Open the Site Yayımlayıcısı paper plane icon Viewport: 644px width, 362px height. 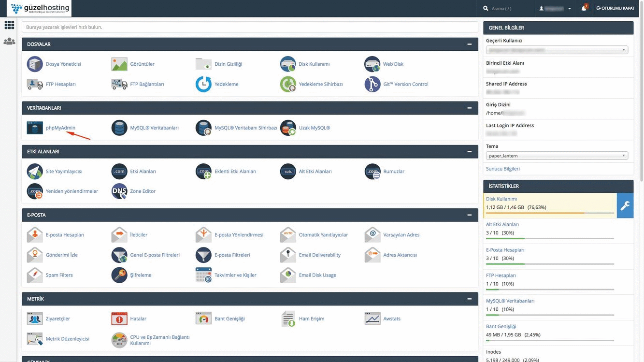[x=35, y=171]
